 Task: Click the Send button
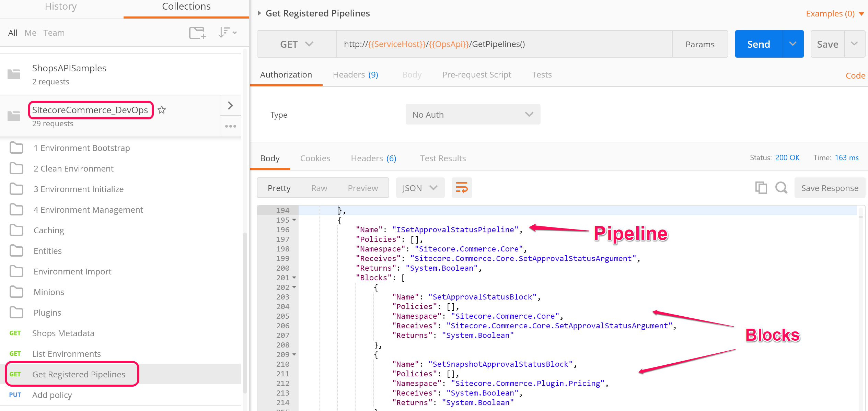click(x=758, y=44)
